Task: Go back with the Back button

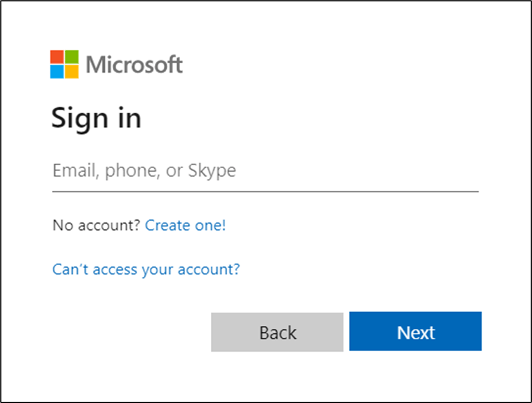Action: pos(277,332)
